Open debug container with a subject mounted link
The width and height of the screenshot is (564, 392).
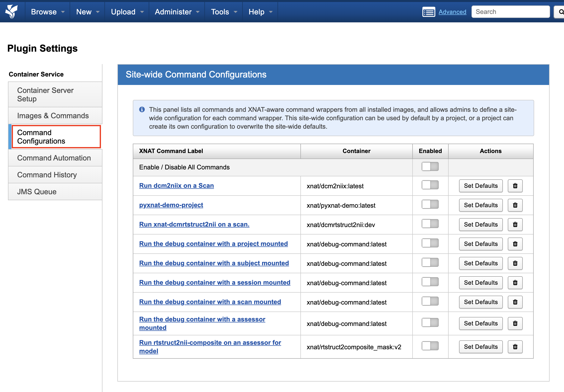coord(214,263)
